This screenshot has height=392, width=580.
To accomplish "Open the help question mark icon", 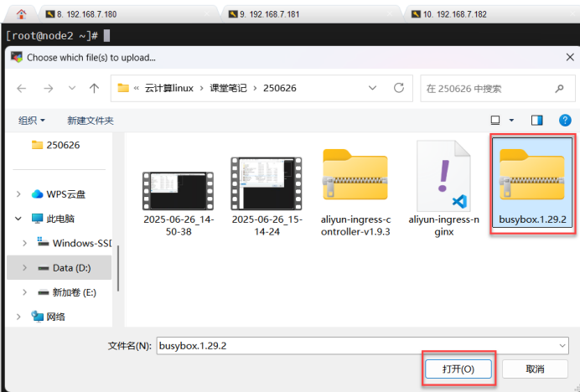I will click(560, 121).
